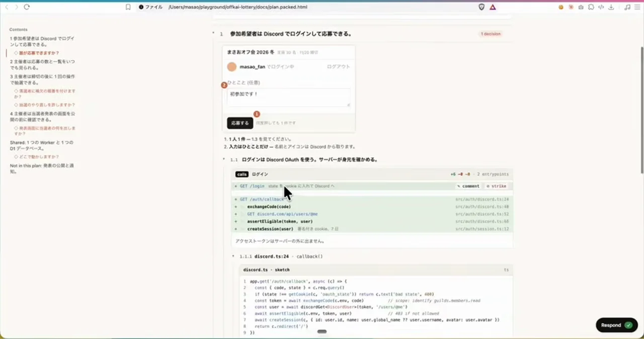Open sidebar item 3 主催者は締切の後に
Image resolution: width=644 pixels, height=339 pixels.
point(42,79)
